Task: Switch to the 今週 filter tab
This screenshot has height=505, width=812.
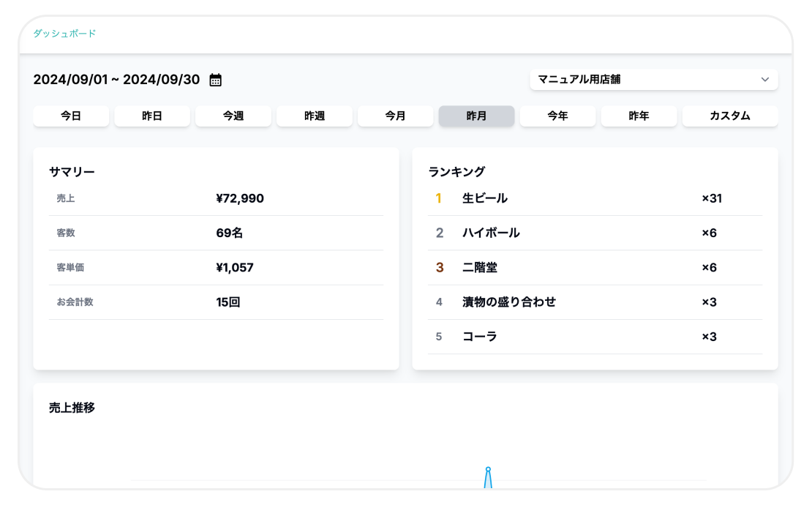Action: click(x=233, y=116)
